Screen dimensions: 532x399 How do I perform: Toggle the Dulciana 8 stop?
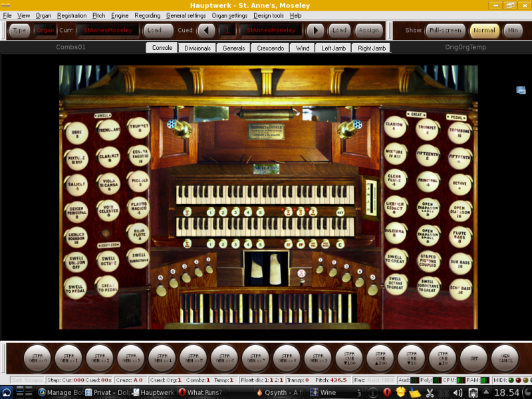coord(395,232)
